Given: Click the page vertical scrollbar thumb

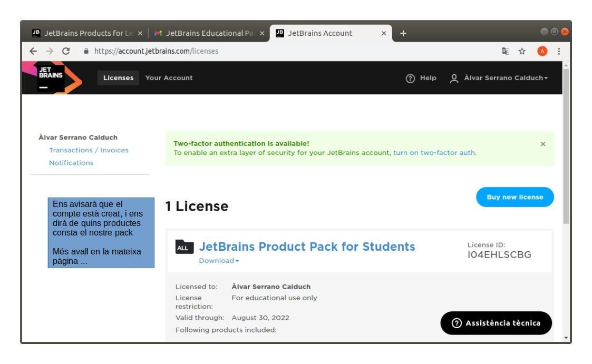Looking at the screenshot, I should (566, 145).
